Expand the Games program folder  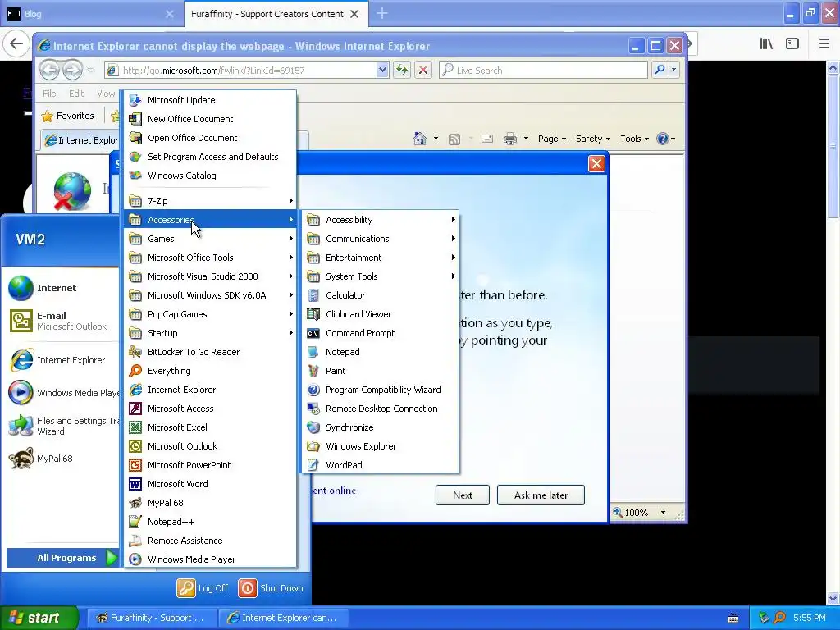coord(210,239)
